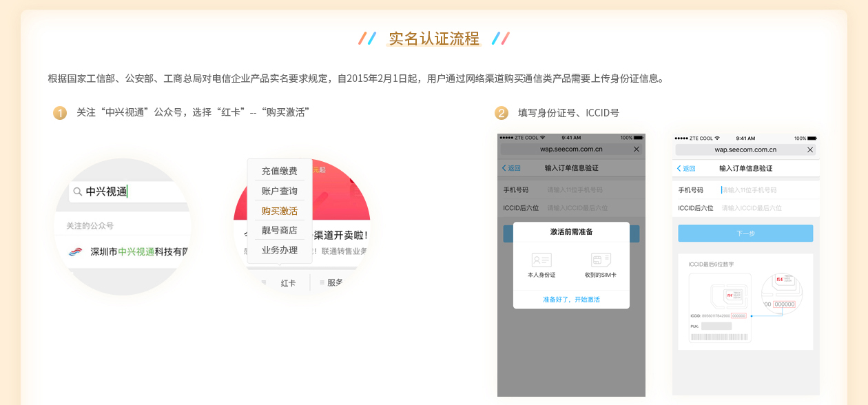This screenshot has width=868, height=405.
Task: Tap the 红卡 bottom menu tab
Action: [x=288, y=282]
